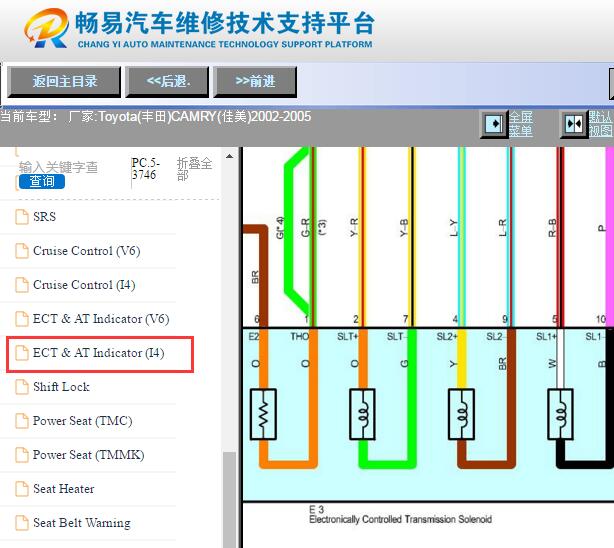Click Power Seat (TMC) document icon
The image size is (614, 548).
tap(22, 421)
